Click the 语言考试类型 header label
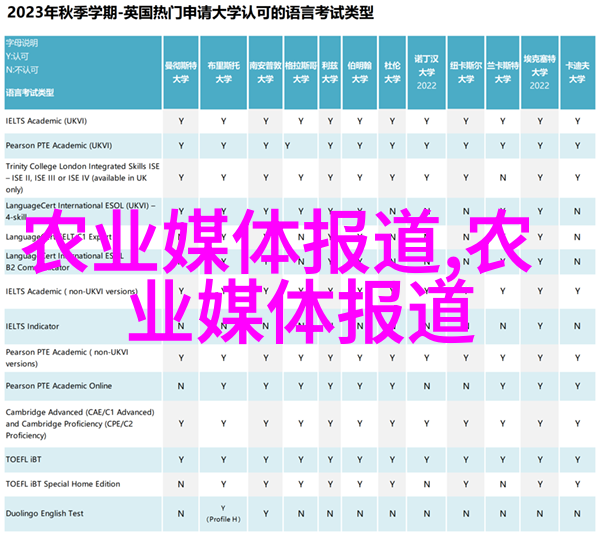 pos(30,93)
